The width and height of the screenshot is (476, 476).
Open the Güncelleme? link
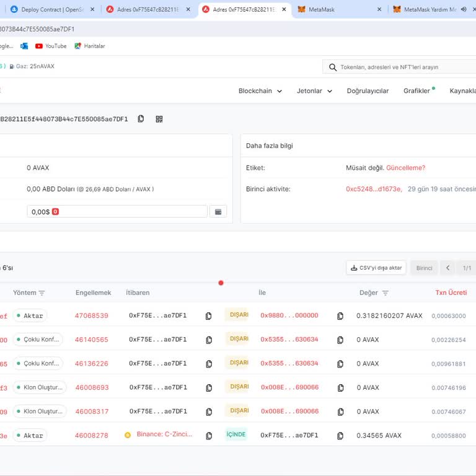(x=405, y=168)
